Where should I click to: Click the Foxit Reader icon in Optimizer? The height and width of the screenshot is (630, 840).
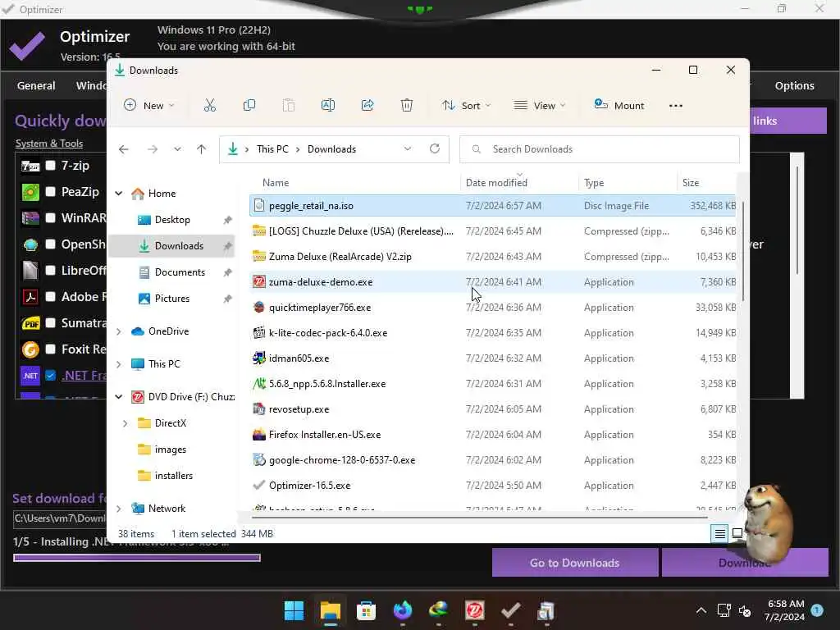(30, 349)
